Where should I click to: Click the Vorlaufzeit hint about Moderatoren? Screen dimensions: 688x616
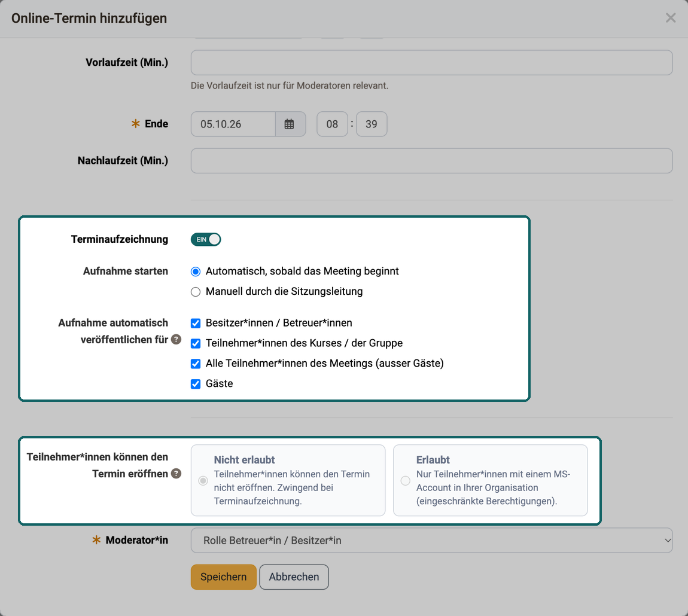(290, 86)
